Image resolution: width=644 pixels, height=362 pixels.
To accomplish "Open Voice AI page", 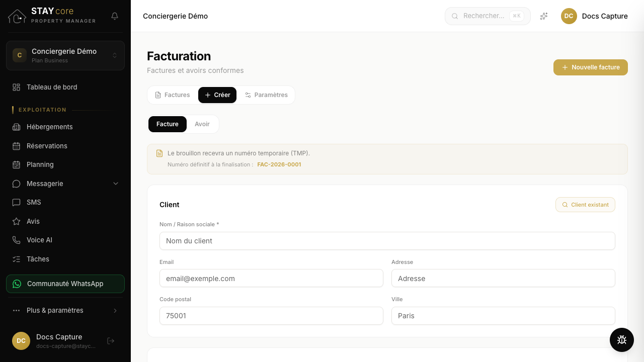I will coord(65,240).
